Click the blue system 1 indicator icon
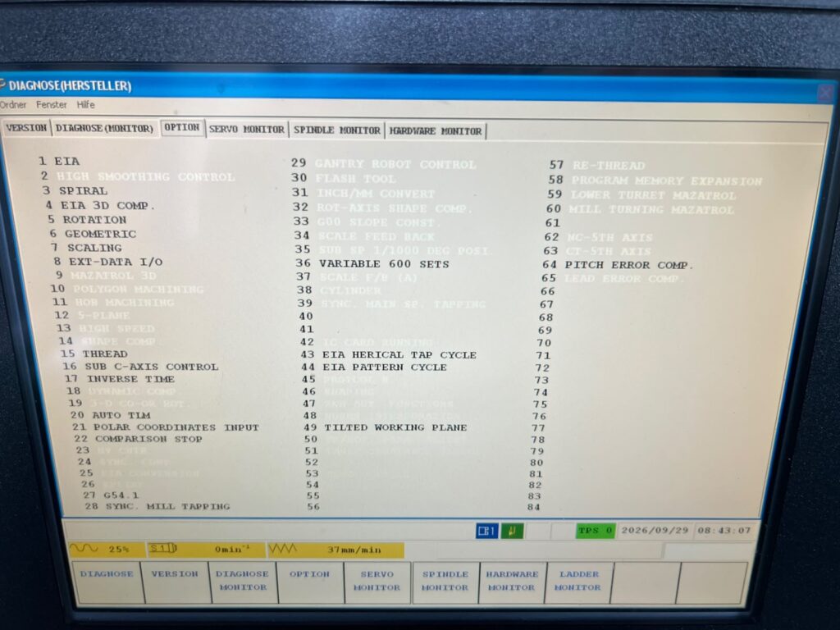The width and height of the screenshot is (840, 630). pyautogui.click(x=487, y=531)
